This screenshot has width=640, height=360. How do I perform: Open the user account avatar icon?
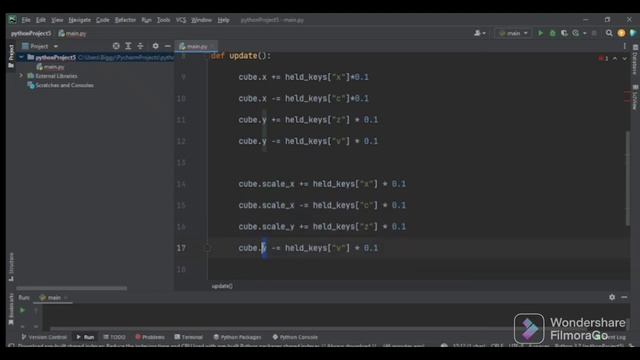coord(477,33)
